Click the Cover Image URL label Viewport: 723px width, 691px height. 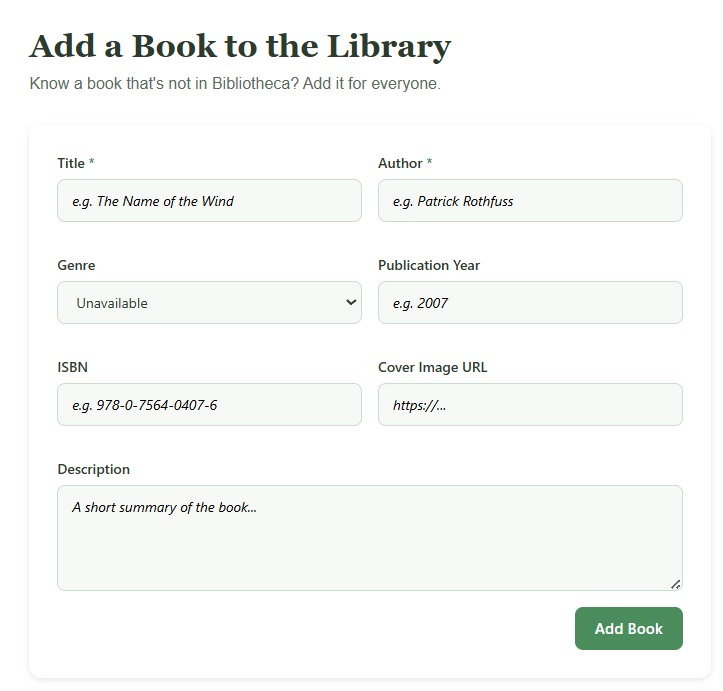click(432, 367)
